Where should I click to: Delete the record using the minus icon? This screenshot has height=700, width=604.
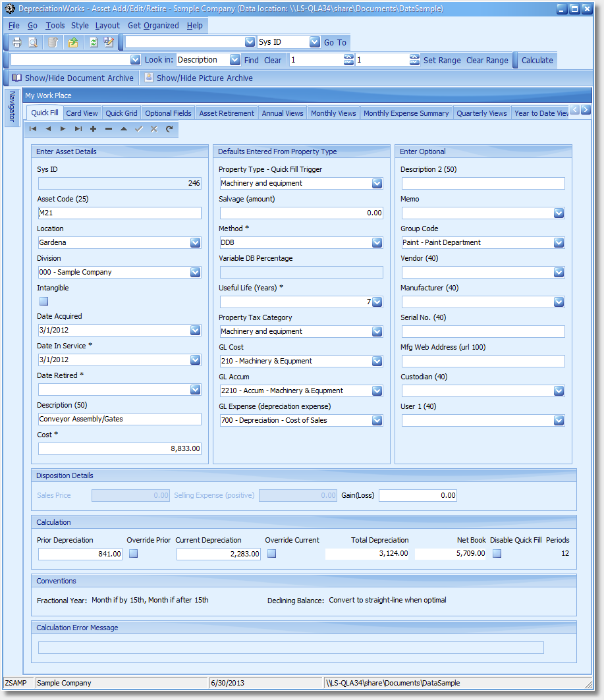point(109,129)
